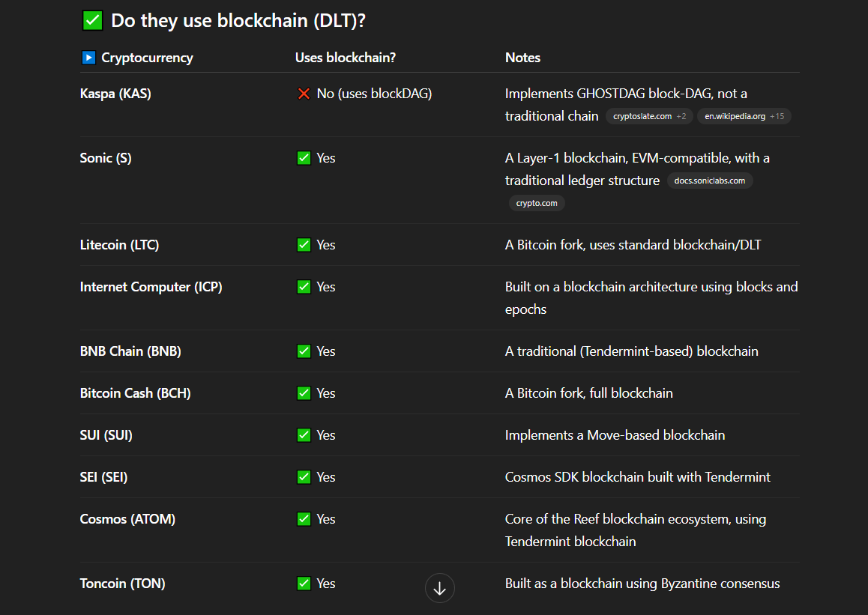Click the green check in BNB Chain row
Viewport: 868px width, 615px height.
click(x=304, y=351)
